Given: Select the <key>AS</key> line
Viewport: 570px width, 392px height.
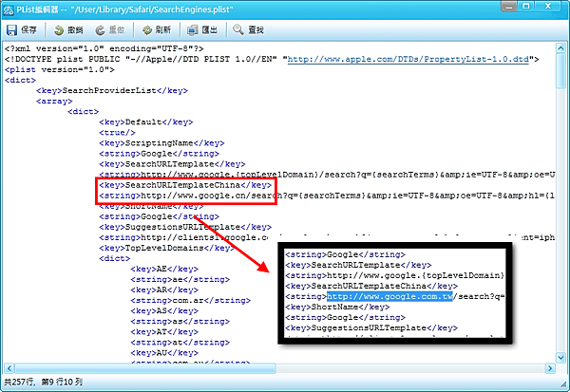Looking at the screenshot, I should (164, 311).
